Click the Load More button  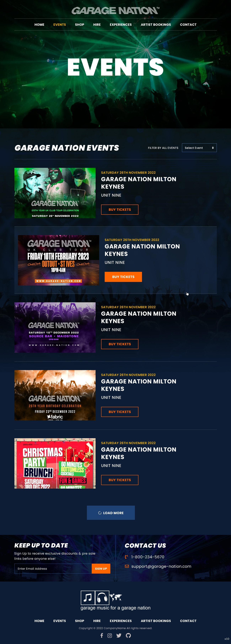pos(111,513)
